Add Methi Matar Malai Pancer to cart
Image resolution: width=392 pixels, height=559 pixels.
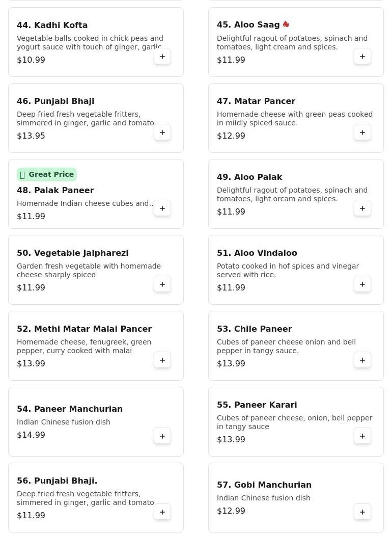(162, 360)
